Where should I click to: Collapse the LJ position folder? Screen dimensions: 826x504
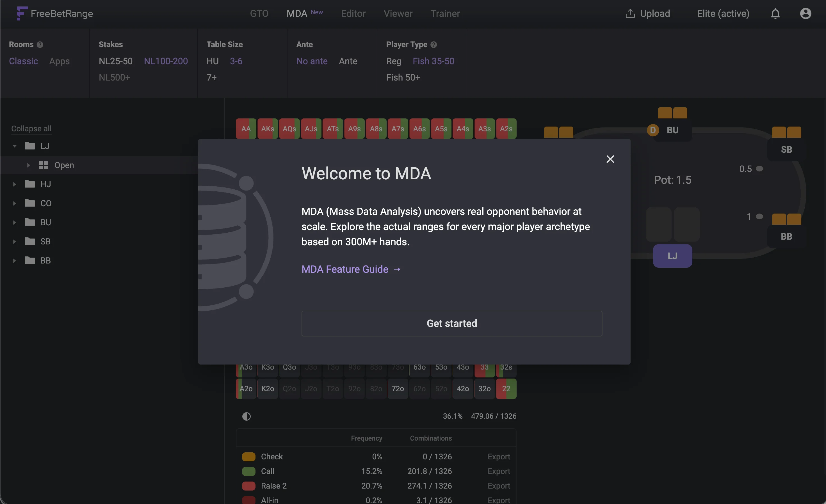point(14,146)
